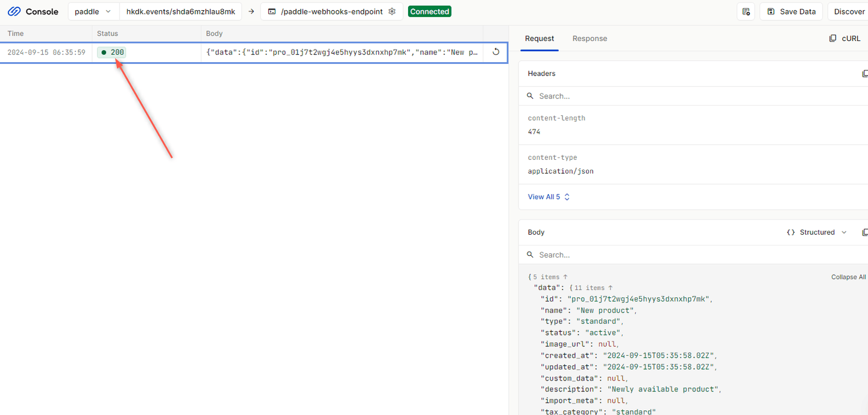Viewport: 868px width, 415px height.
Task: Copy request as cURL
Action: 845,39
